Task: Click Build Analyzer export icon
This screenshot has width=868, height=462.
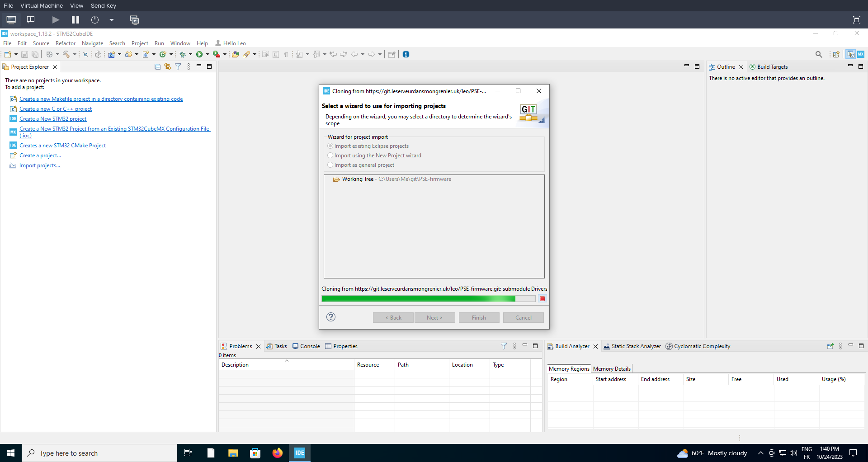Action: [830, 346]
